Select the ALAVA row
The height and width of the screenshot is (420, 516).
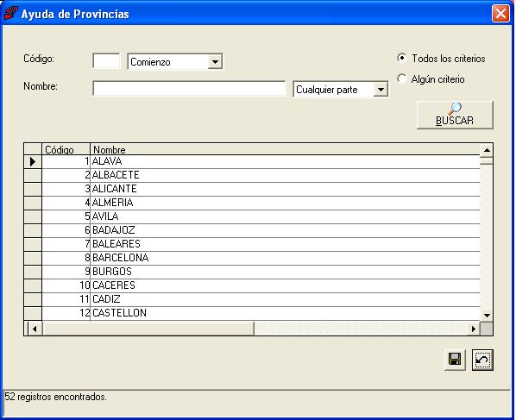pos(252,161)
